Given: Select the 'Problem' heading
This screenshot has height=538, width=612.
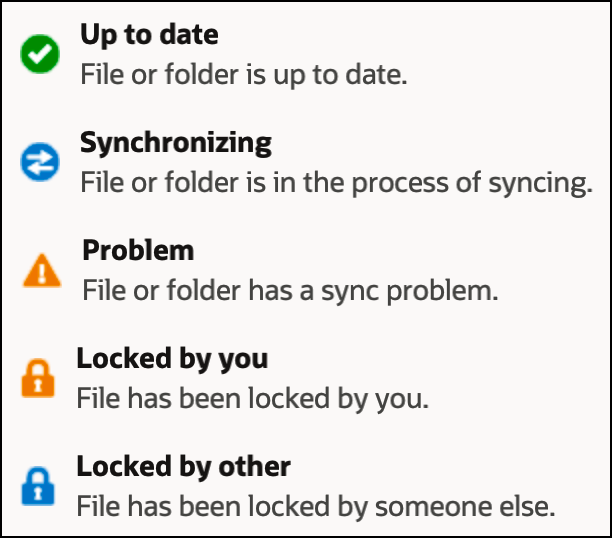Looking at the screenshot, I should (138, 249).
